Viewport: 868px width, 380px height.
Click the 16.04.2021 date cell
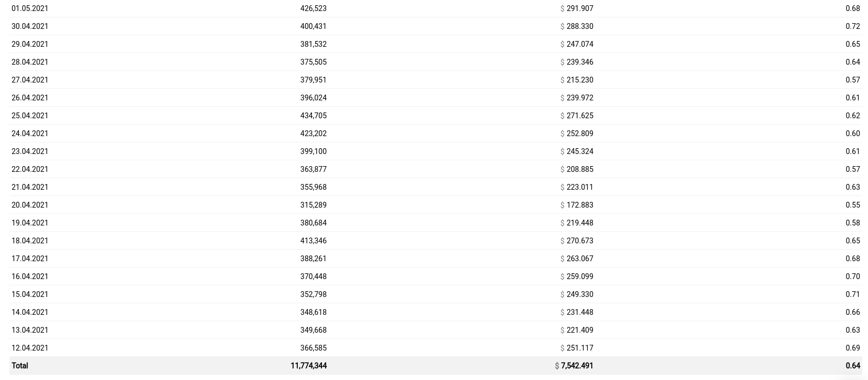pyautogui.click(x=30, y=276)
